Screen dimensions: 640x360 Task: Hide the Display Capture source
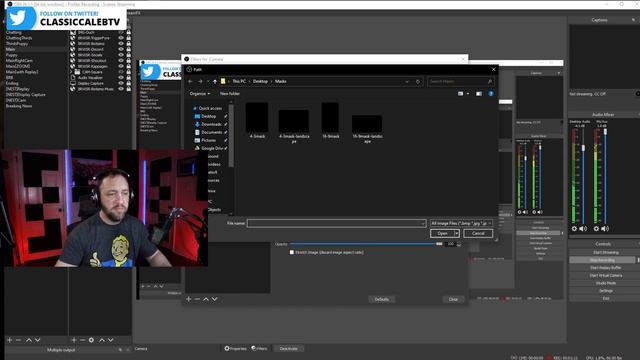tap(121, 83)
